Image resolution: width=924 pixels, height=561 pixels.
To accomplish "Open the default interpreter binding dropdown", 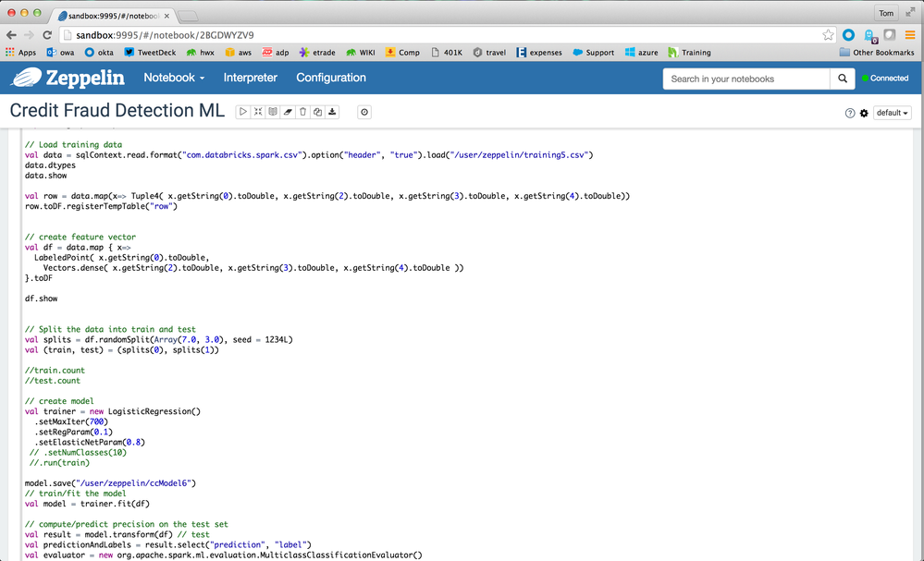I will click(x=891, y=112).
